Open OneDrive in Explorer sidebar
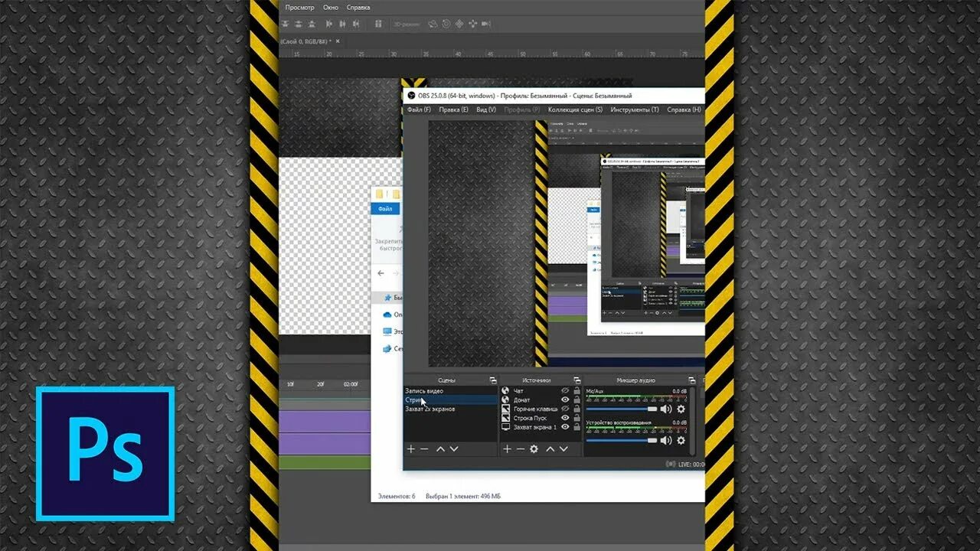 click(392, 315)
